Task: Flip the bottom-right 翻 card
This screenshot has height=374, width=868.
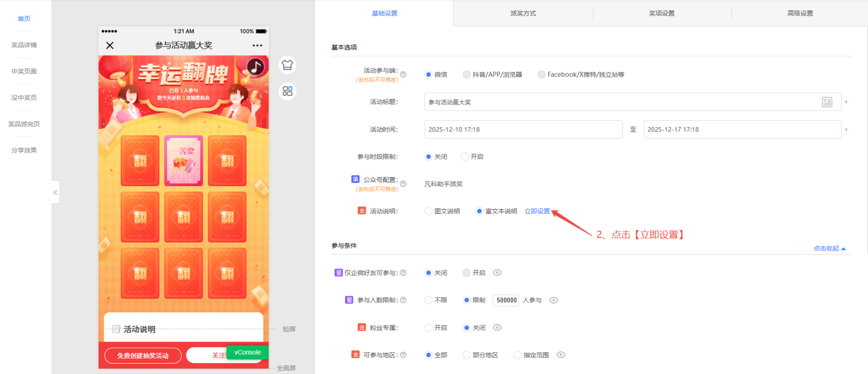Action: [x=227, y=273]
